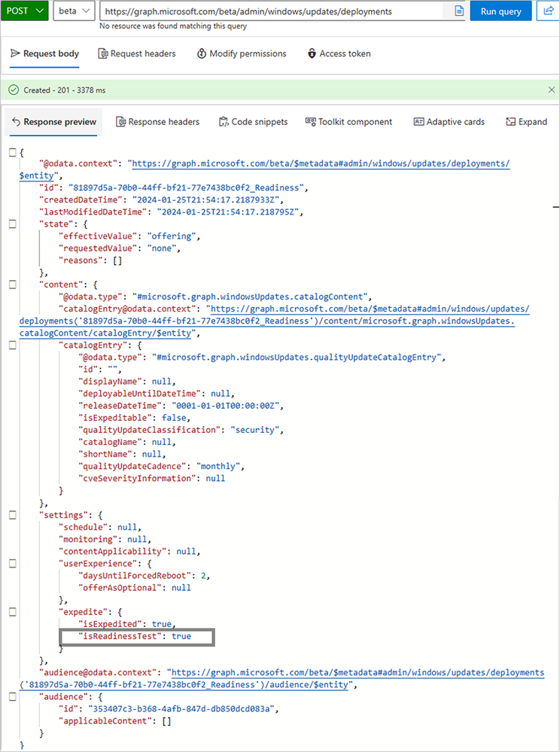
Task: Click the audience "id" 353407c3 line
Action: coord(169,709)
